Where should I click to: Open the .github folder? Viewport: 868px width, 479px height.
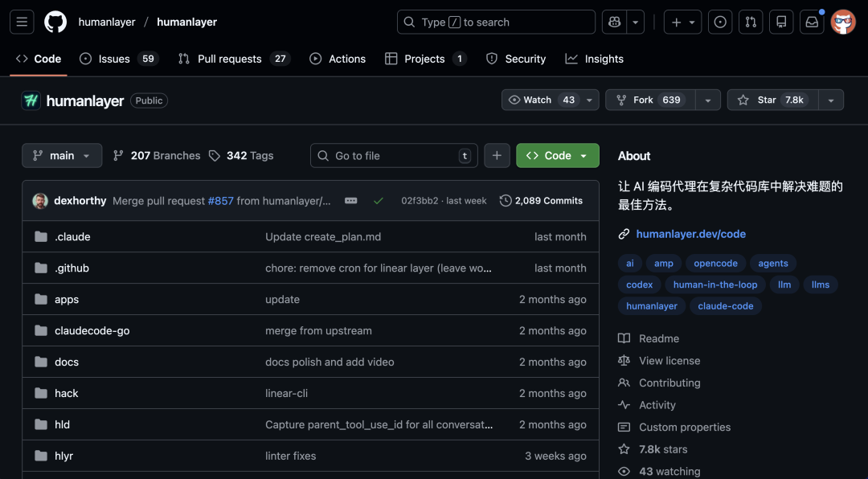coord(72,268)
